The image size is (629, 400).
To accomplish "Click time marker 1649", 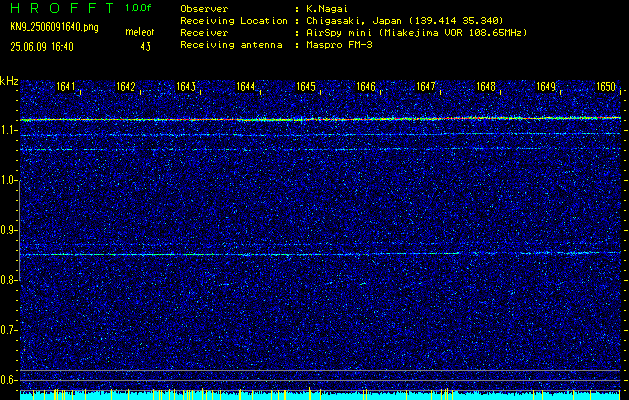I will tap(546, 87).
